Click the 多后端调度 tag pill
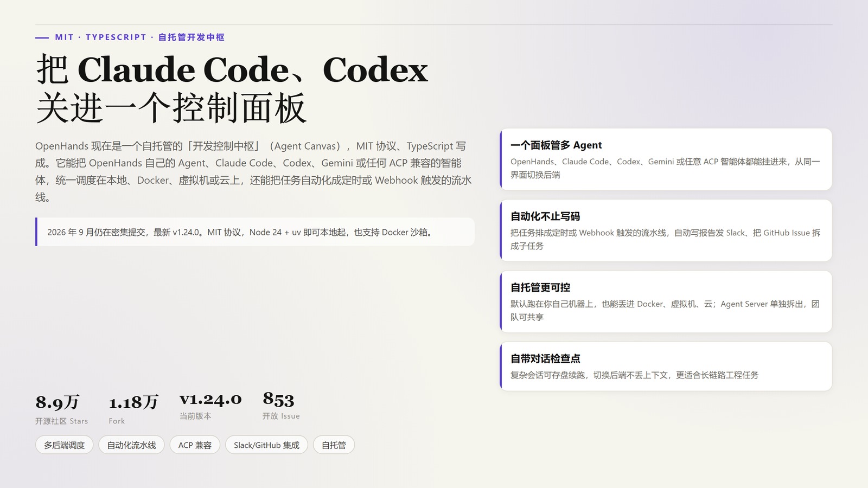 point(65,445)
